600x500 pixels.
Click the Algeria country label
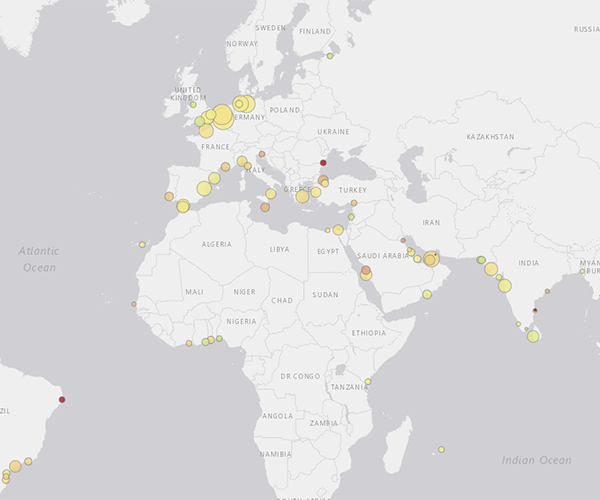[x=217, y=244]
